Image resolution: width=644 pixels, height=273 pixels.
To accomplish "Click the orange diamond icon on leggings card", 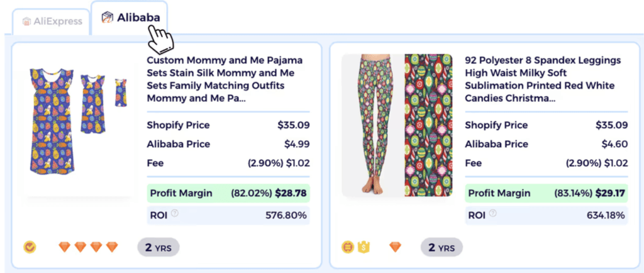I will click(395, 247).
